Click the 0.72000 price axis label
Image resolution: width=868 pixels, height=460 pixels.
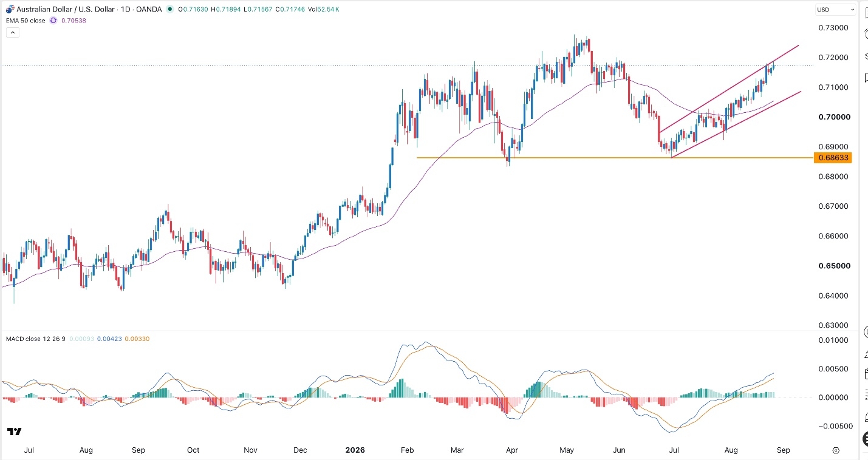click(x=833, y=58)
